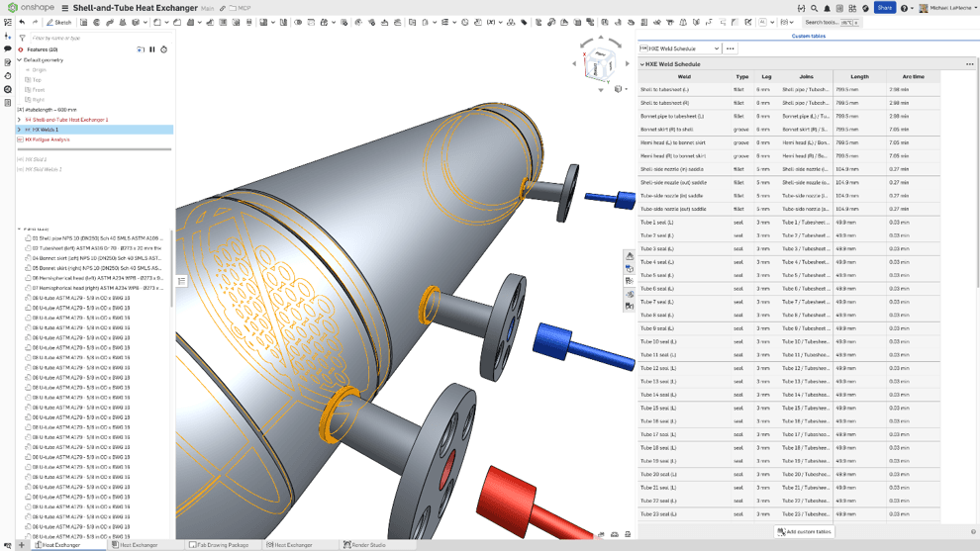Add a folder using the Features header icon
The image size is (980, 551).
click(141, 49)
